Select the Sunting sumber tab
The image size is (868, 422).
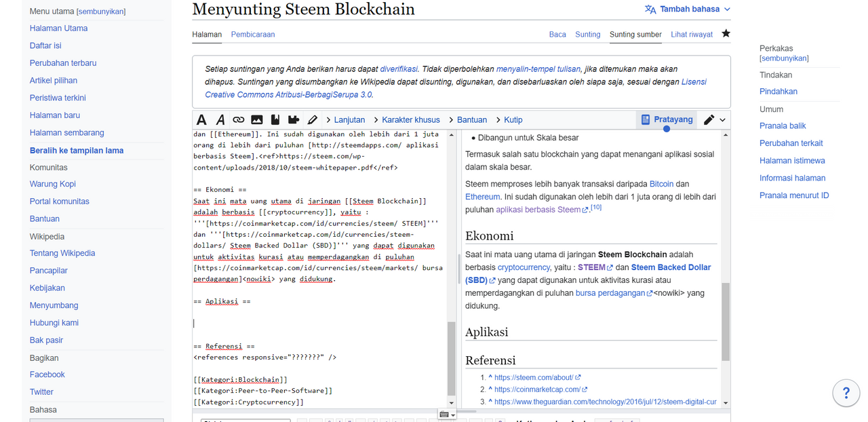coord(635,35)
